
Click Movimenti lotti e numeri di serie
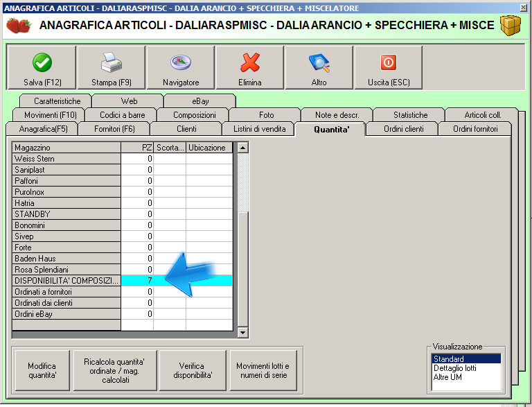coord(263,370)
